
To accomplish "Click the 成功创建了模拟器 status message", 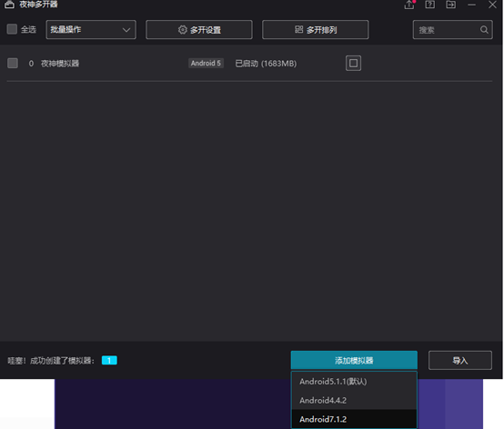I will pos(51,361).
